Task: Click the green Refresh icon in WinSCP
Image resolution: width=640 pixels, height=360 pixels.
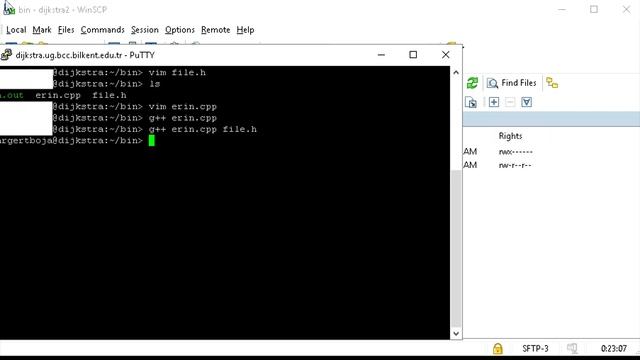Action: point(472,83)
